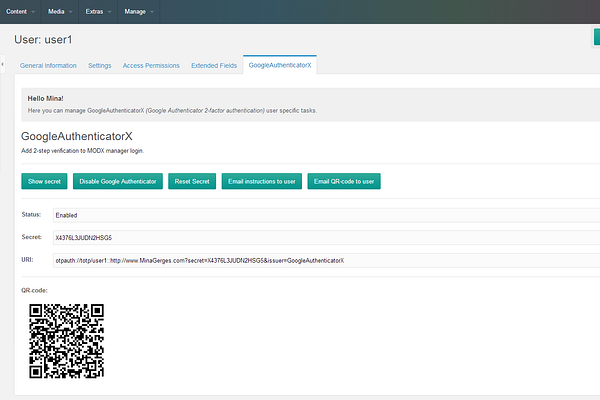
Task: Switch to the General Information tab
Action: pos(48,65)
